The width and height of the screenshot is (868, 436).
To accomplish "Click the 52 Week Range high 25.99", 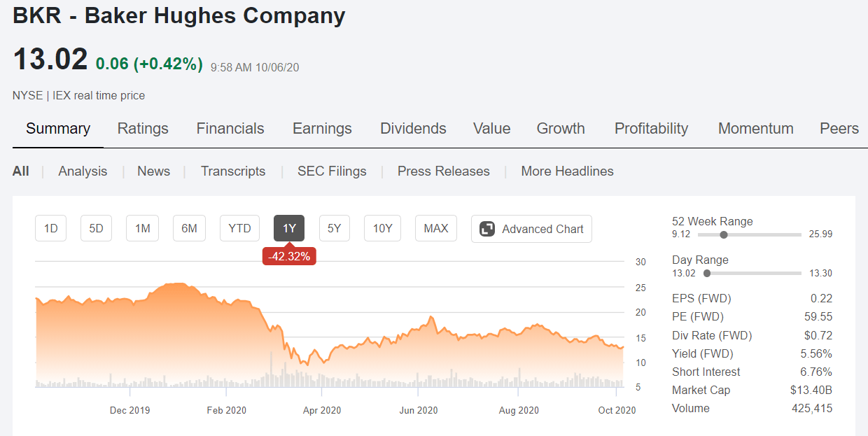I will (820, 234).
